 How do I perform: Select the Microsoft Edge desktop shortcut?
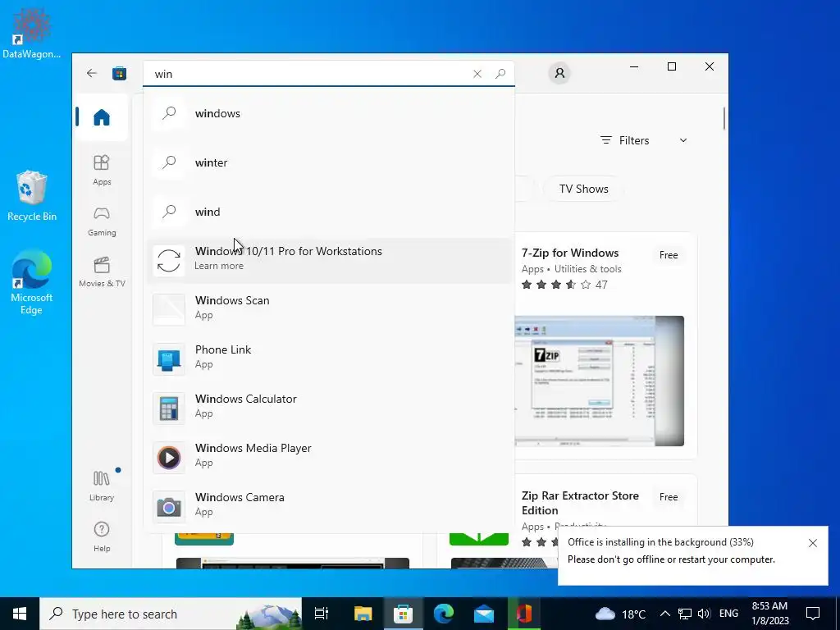click(x=32, y=282)
